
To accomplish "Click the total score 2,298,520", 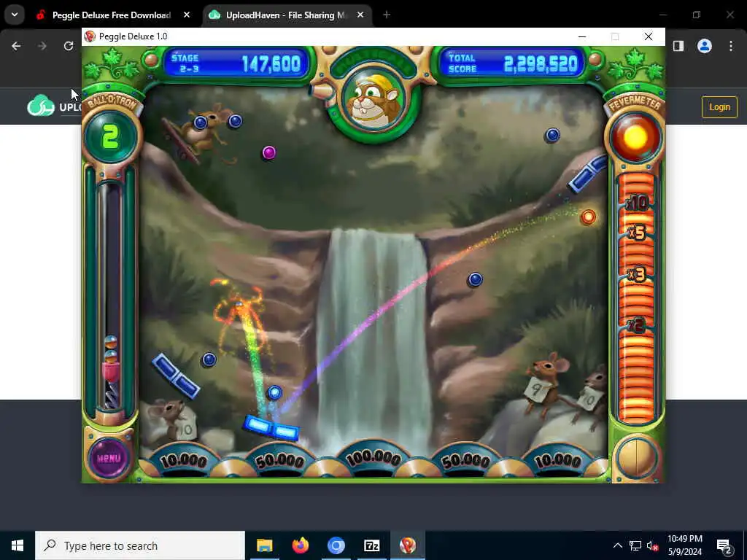I will [x=541, y=64].
